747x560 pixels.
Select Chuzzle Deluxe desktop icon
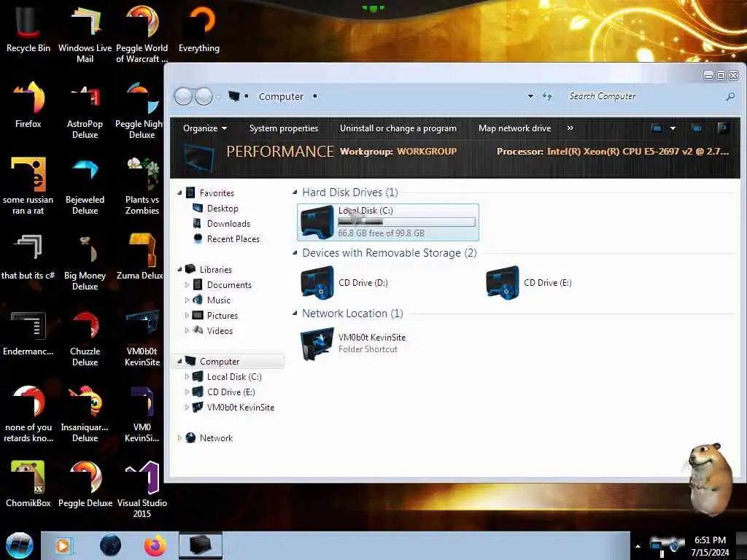85,338
